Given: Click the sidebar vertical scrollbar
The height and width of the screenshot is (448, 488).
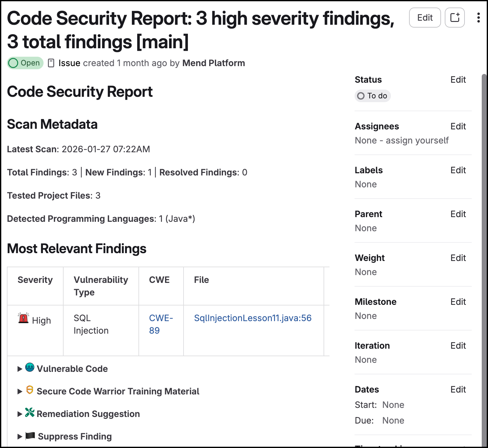Looking at the screenshot, I should pyautogui.click(x=484, y=260).
